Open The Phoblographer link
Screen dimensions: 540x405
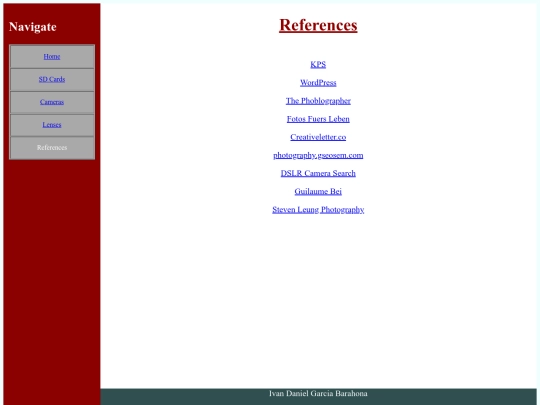318,101
